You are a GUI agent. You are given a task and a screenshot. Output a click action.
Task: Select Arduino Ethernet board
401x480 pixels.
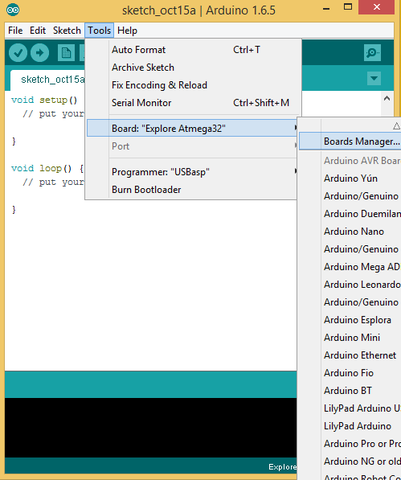(350, 355)
